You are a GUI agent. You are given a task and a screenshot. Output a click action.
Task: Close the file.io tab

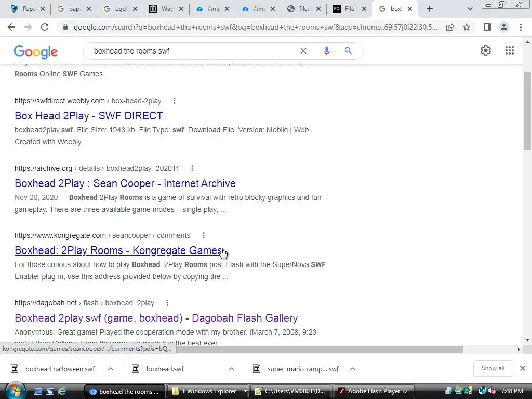point(318,9)
